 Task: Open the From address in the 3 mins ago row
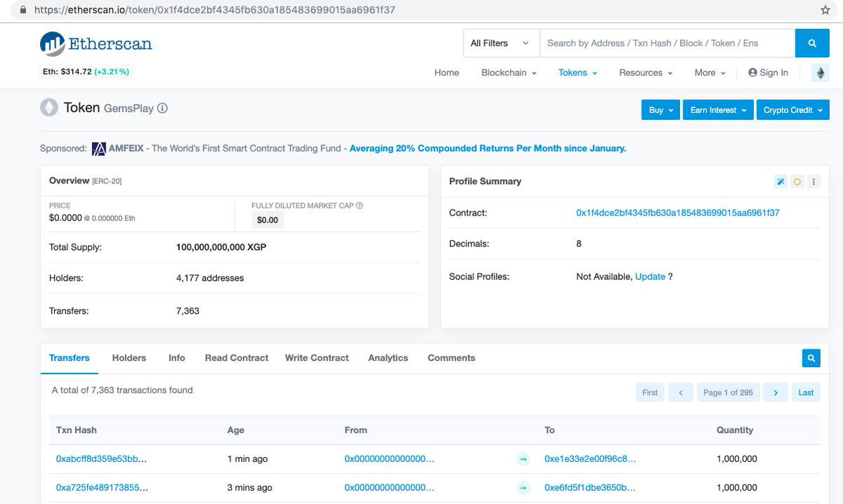click(x=389, y=488)
